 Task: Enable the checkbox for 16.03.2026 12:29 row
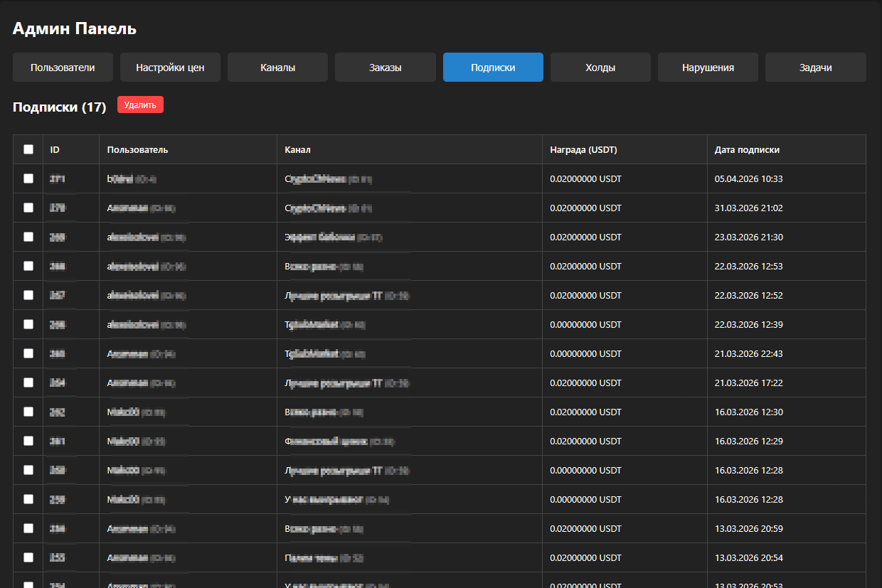point(28,441)
